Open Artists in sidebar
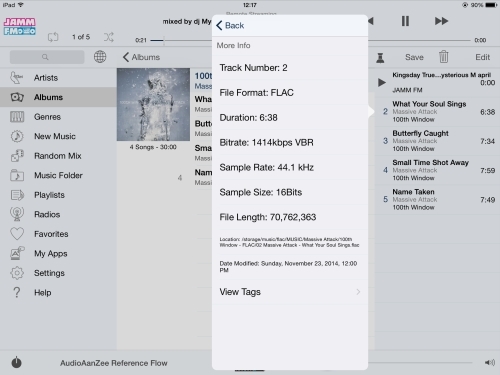 pos(58,78)
